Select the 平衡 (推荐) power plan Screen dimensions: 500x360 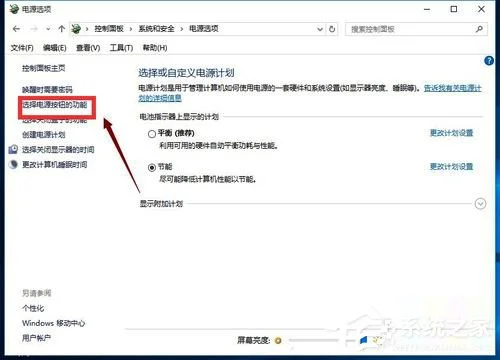(152, 134)
